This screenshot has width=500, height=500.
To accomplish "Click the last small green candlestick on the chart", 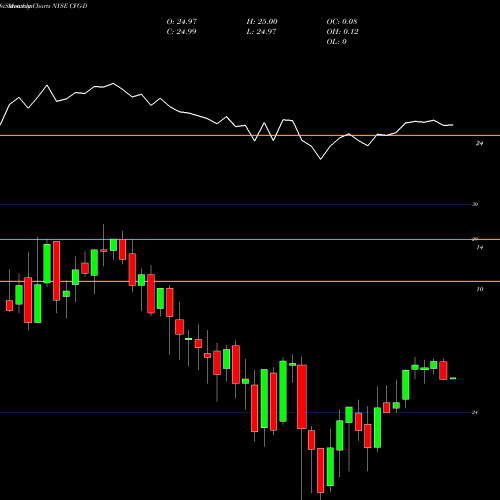I will [453, 378].
